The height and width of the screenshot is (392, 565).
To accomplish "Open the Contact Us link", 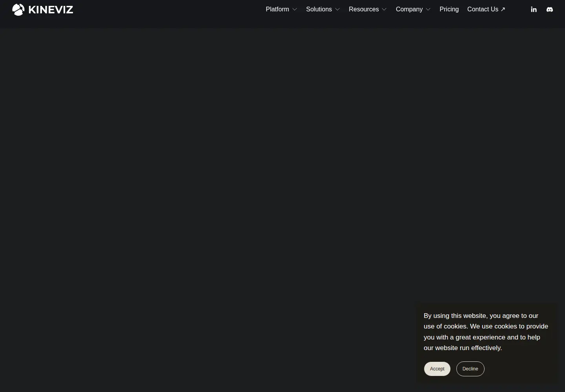I will tap(486, 9).
